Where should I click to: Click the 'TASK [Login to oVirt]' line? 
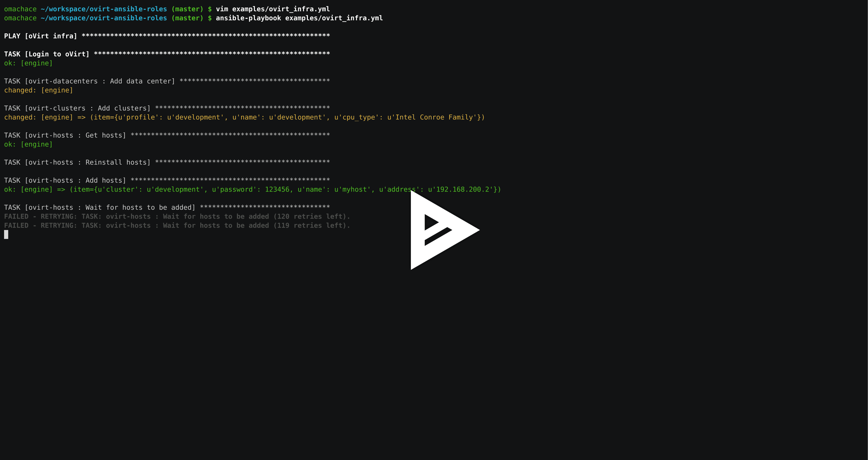pos(167,54)
